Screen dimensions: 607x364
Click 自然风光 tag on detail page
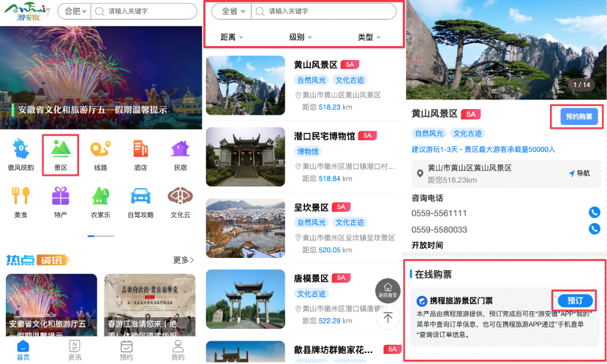(429, 134)
